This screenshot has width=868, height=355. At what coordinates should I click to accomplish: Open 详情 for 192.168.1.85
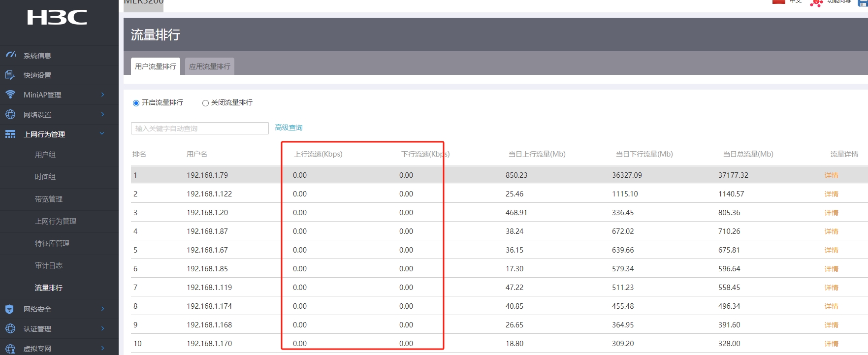832,269
